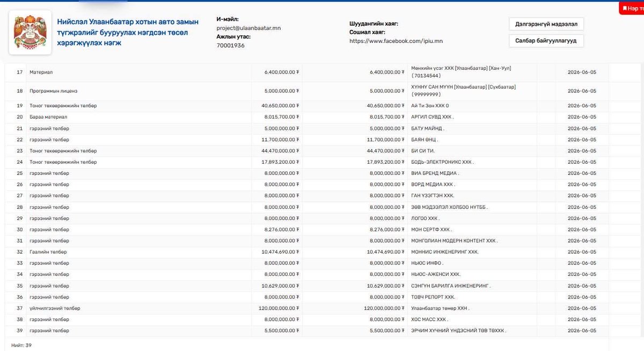The image size is (644, 351).
Task: Click the ЛОГОО ХХК recipient
Action: click(x=425, y=218)
